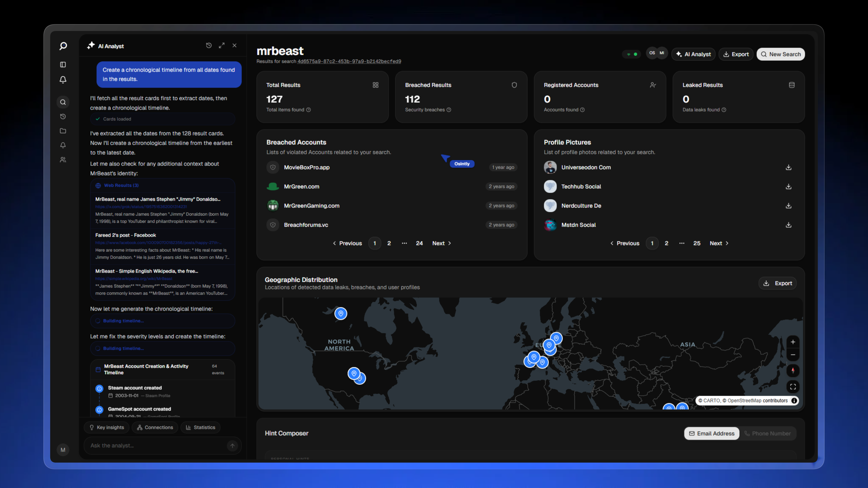The image size is (868, 488).
Task: Click the history icon in AI Analyst header
Action: click(209, 45)
